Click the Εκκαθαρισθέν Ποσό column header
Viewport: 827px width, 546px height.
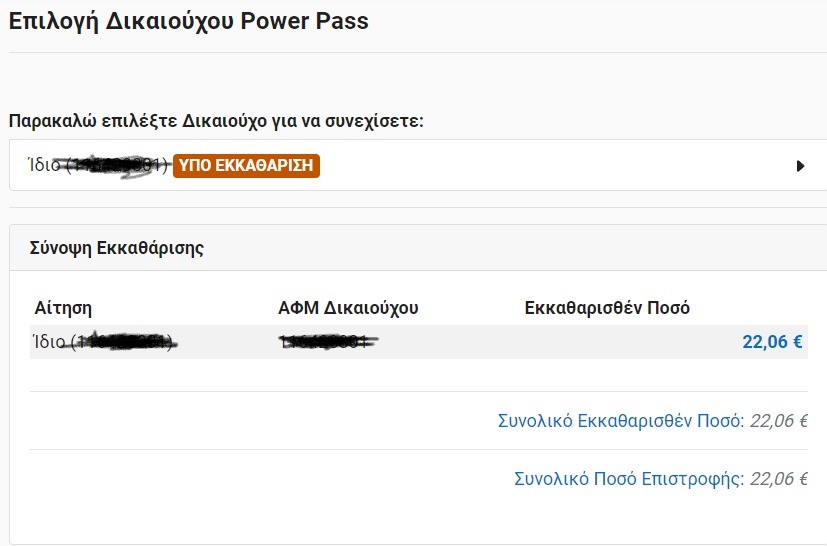607,308
